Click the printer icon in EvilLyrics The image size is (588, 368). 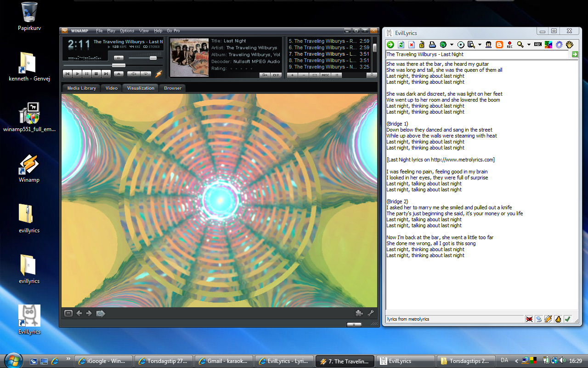432,45
